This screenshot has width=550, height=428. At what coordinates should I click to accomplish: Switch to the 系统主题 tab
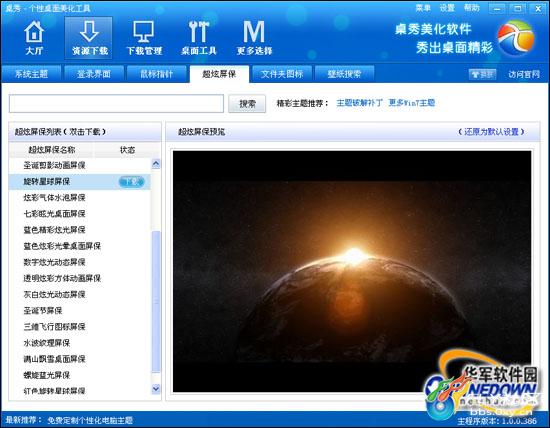31,74
